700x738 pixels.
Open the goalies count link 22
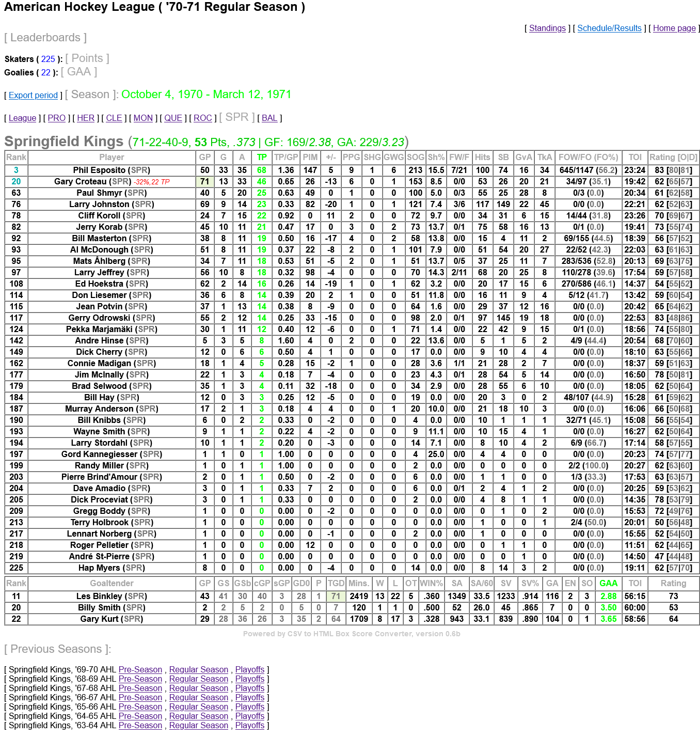pyautogui.click(x=46, y=73)
